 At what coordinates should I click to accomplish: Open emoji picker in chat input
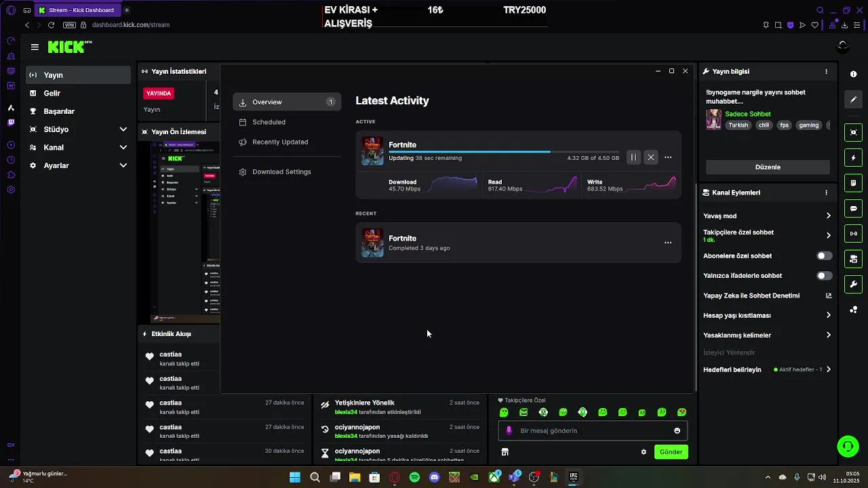click(677, 430)
